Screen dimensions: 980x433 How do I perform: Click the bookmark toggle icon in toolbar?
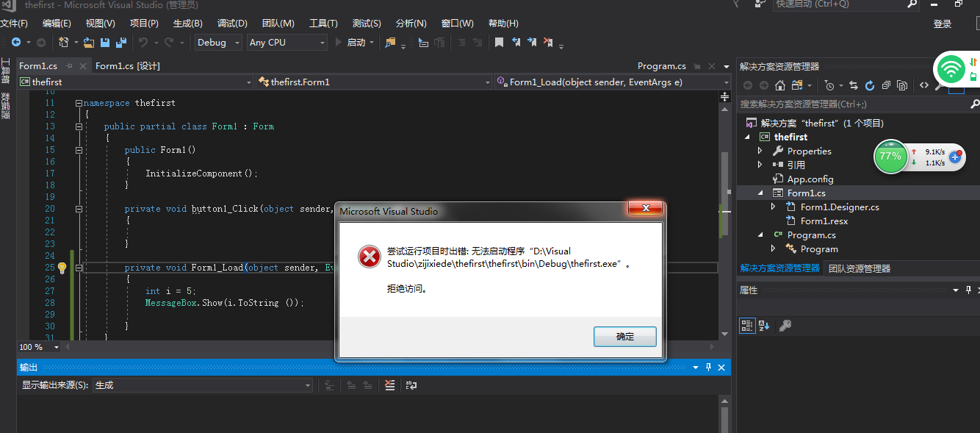[x=500, y=43]
